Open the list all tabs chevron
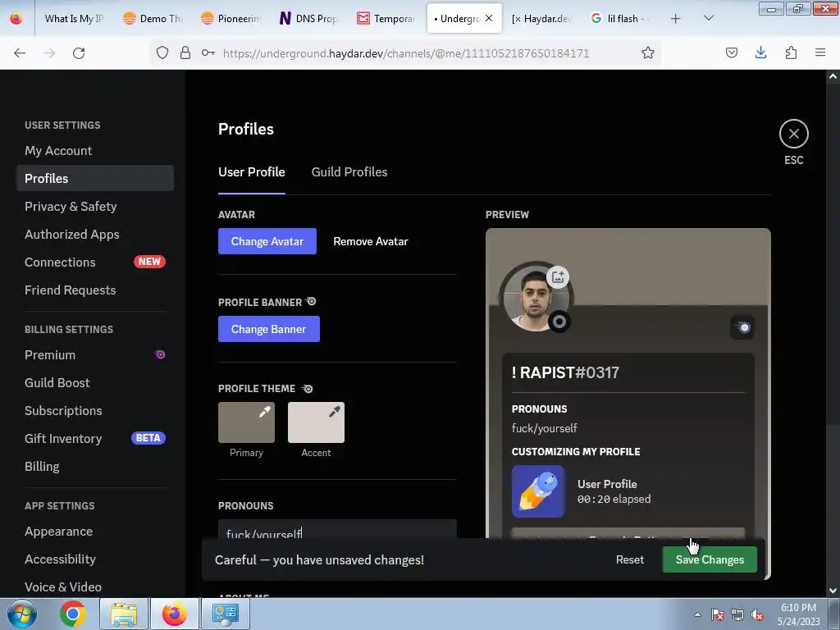 [x=708, y=18]
